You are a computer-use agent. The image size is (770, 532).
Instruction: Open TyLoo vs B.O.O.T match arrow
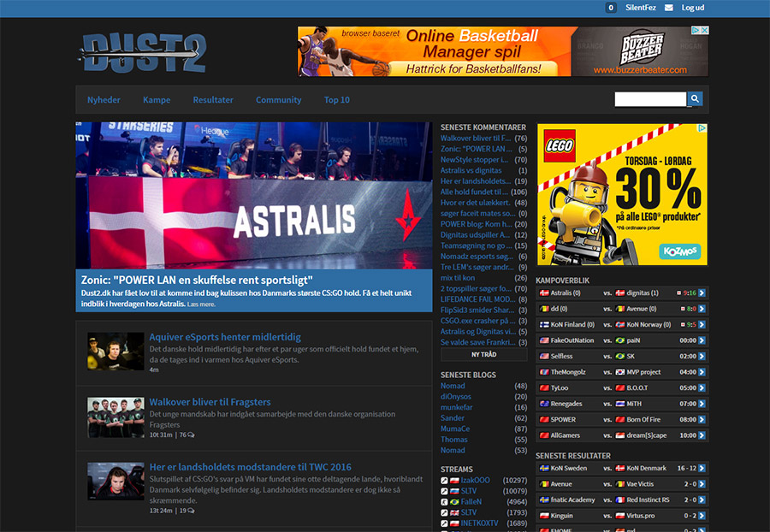(702, 387)
